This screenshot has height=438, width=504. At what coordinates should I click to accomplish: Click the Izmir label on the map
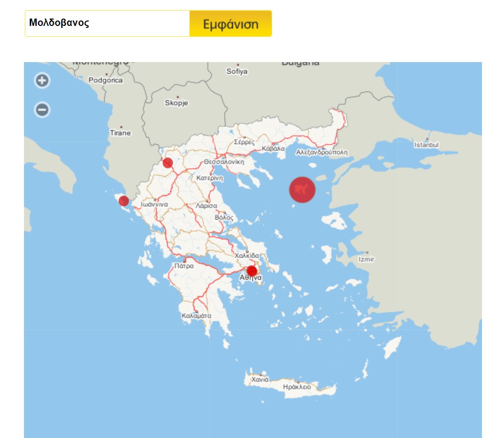click(x=367, y=259)
